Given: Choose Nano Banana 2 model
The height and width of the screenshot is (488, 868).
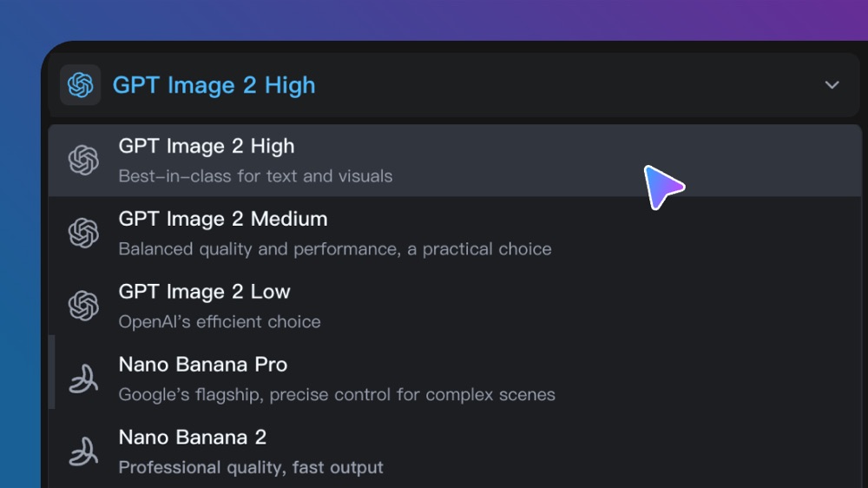Looking at the screenshot, I should click(455, 452).
